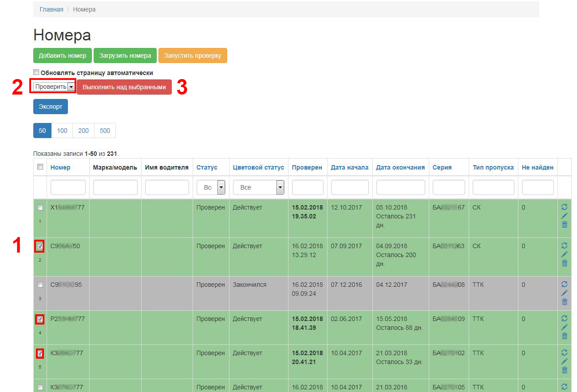Tick the select-all checkbox in table header
The height and width of the screenshot is (392, 577).
[x=40, y=167]
